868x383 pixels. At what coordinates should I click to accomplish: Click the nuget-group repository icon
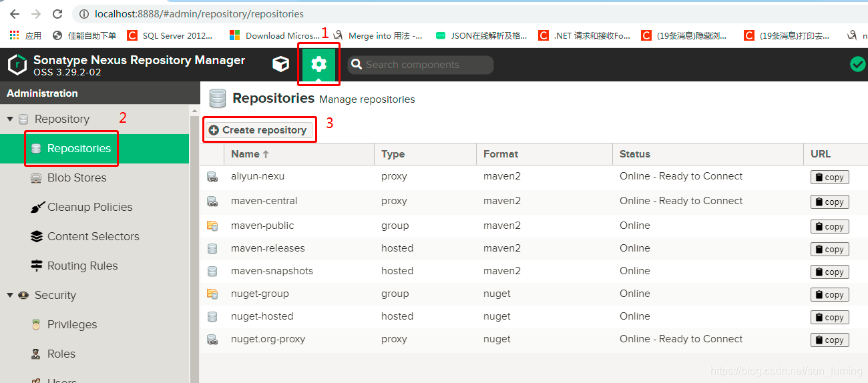point(212,294)
